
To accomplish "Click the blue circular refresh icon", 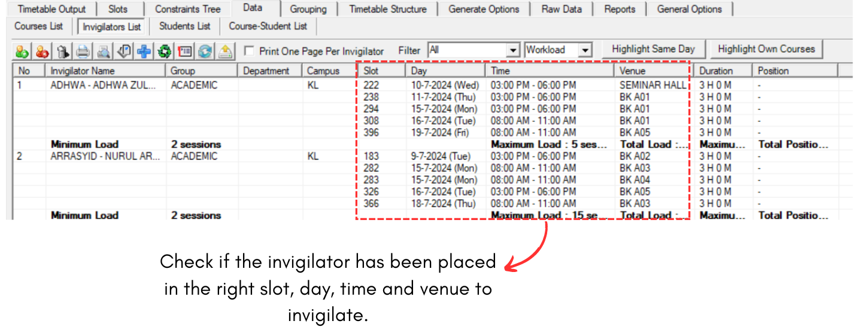I will (205, 52).
